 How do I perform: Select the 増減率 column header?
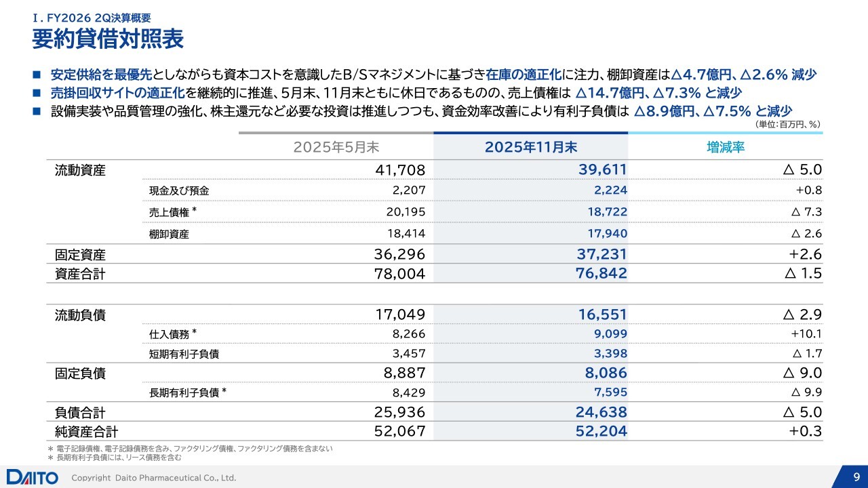coord(726,147)
